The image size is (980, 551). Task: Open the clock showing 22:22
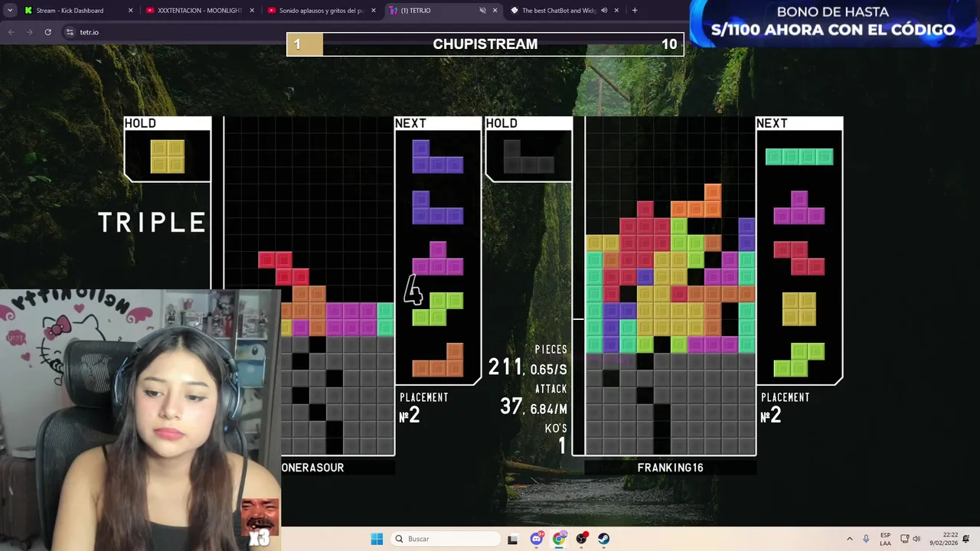pyautogui.click(x=943, y=539)
